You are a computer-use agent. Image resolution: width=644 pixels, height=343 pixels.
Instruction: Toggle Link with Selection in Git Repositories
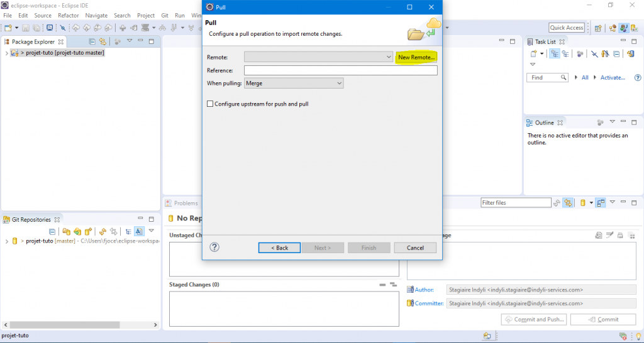click(114, 231)
